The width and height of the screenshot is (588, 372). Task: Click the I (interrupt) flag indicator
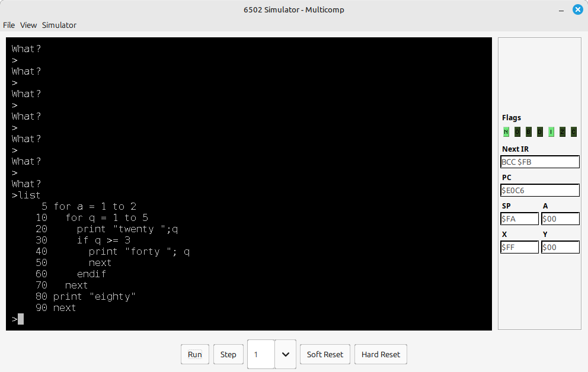551,132
